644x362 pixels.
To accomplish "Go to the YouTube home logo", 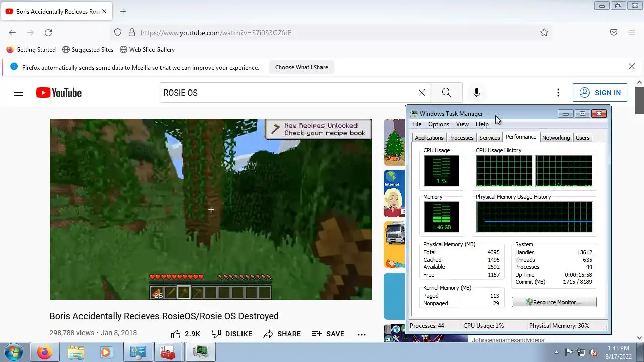I will tap(59, 93).
